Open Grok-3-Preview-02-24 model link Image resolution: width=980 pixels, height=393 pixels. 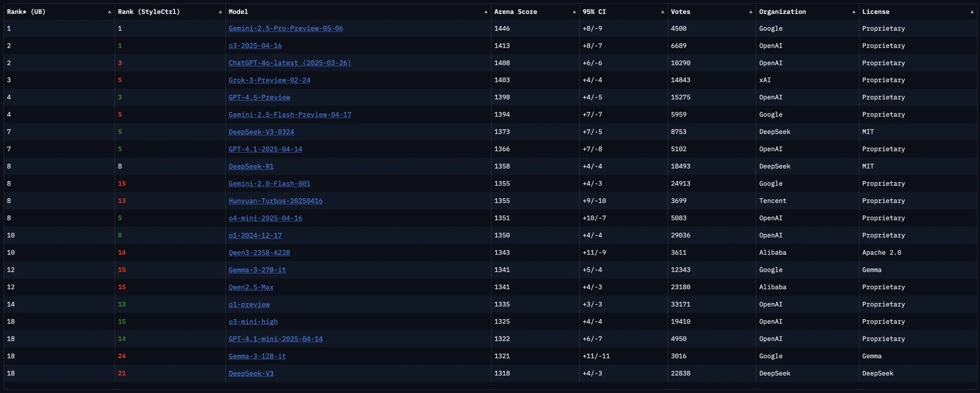pos(269,80)
